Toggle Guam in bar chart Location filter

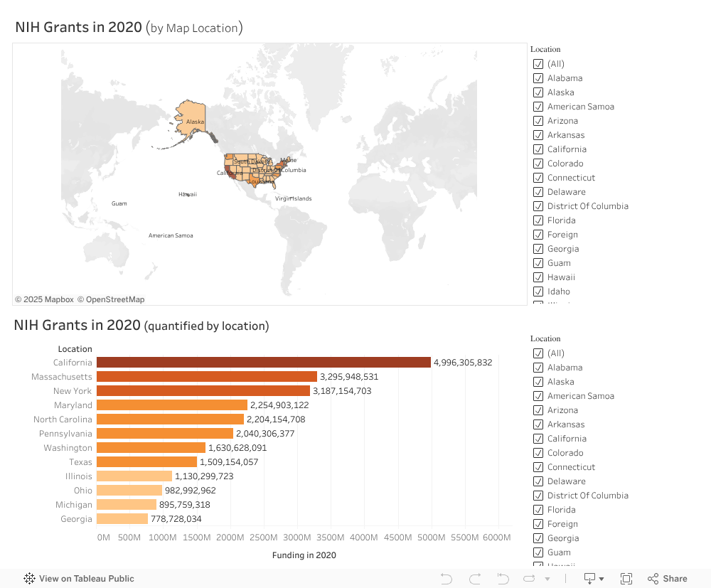coord(538,552)
